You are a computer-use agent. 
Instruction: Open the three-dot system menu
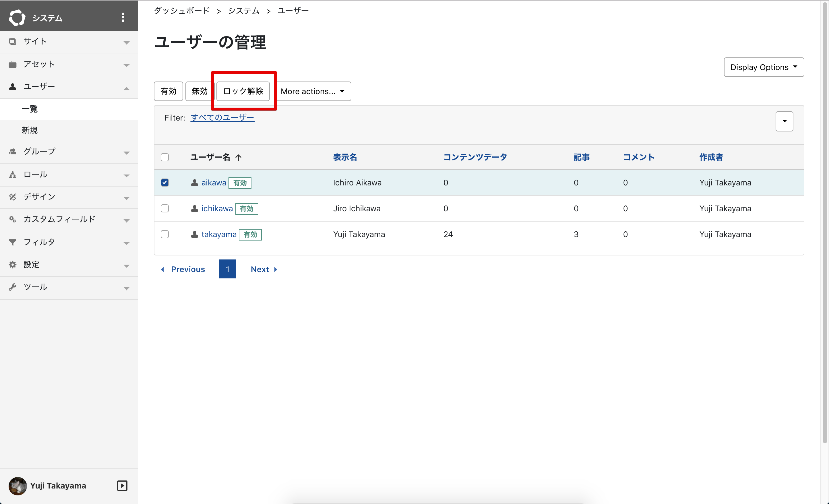pyautogui.click(x=123, y=18)
